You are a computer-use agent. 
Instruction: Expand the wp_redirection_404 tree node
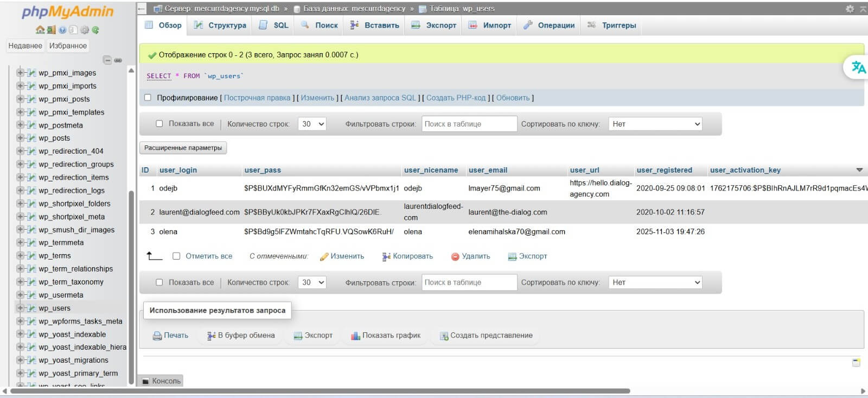(x=20, y=151)
